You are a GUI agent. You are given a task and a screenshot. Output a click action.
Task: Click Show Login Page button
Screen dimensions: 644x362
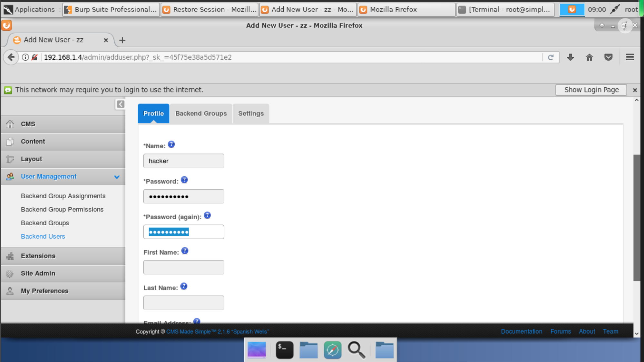(x=591, y=90)
